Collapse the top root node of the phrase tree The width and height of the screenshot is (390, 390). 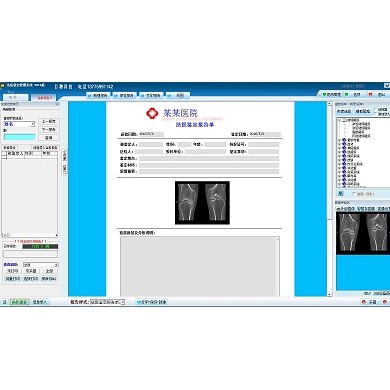[x=339, y=120]
